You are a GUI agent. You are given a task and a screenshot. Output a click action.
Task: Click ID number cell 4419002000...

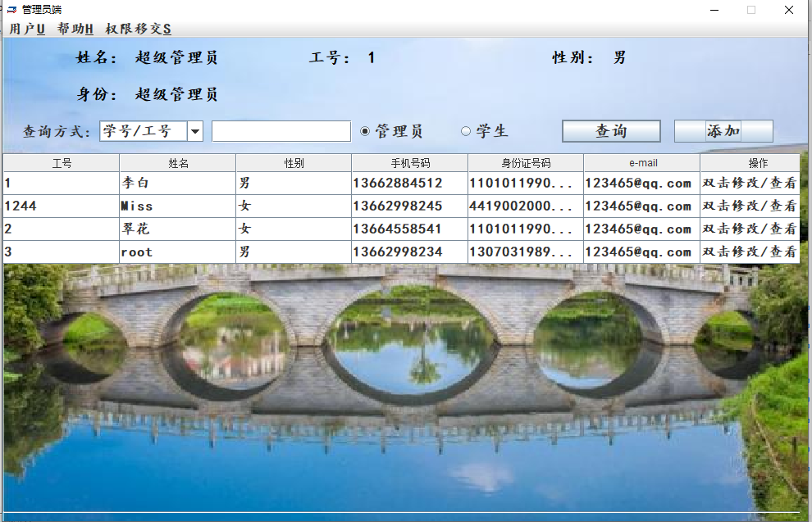point(526,206)
